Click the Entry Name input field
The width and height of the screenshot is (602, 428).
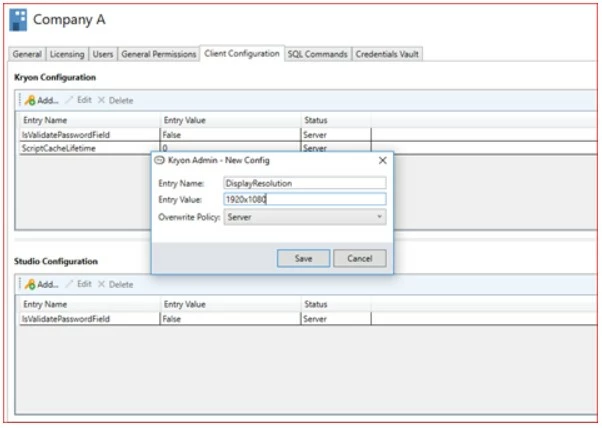click(x=305, y=183)
